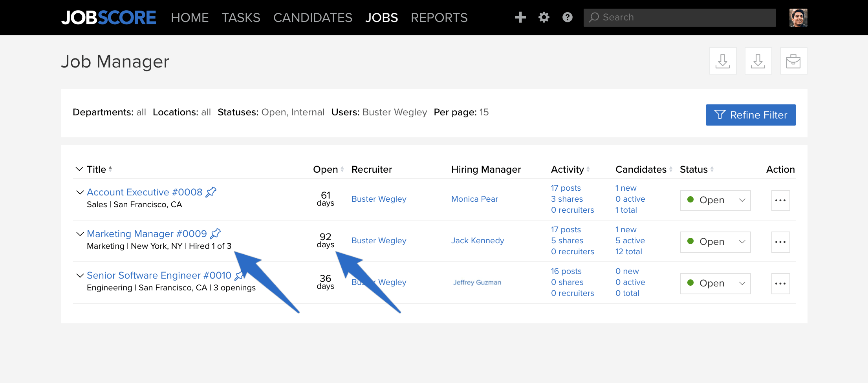Click 16 posts activity link
The image size is (868, 383).
(566, 271)
